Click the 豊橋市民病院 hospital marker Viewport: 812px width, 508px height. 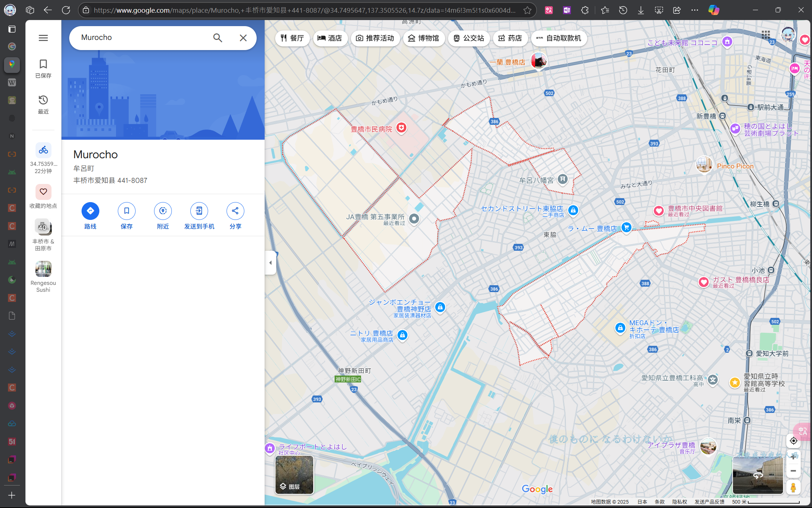point(401,128)
